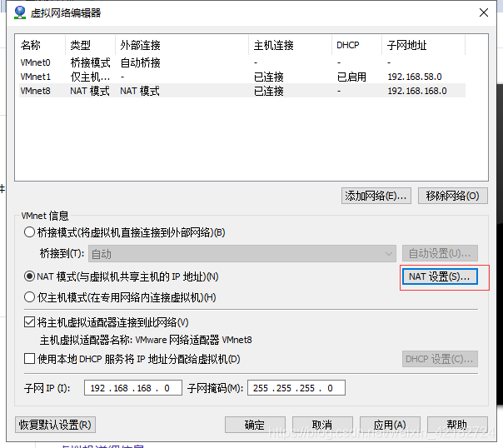Click the 子网掩码 input field
This screenshot has height=448, width=503.
[296, 388]
